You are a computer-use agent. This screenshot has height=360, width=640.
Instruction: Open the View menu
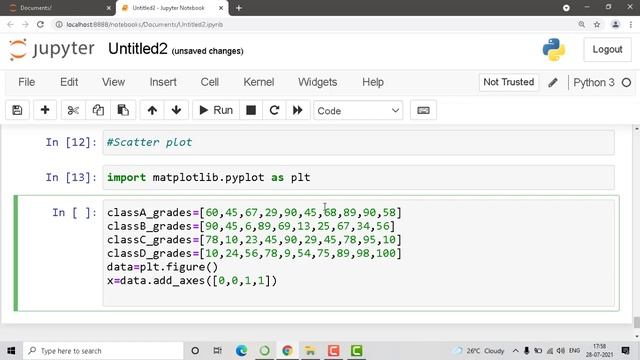click(113, 82)
